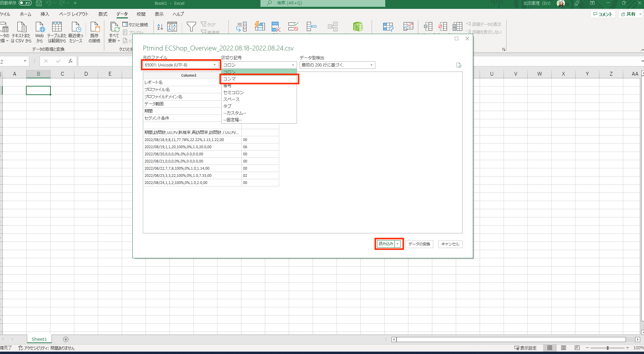The height and width of the screenshot is (354, 644).
Task: Open the ページ レイアウト ribbon tab
Action: tap(74, 14)
